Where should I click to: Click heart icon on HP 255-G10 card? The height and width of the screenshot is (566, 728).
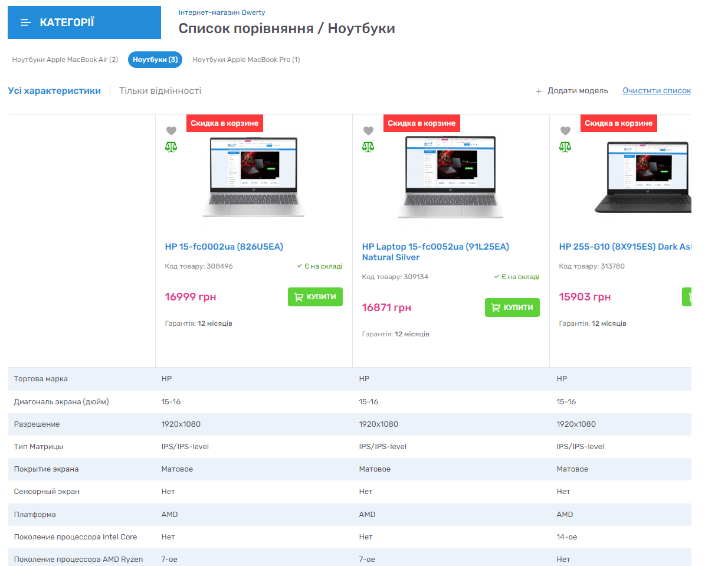coord(565,131)
